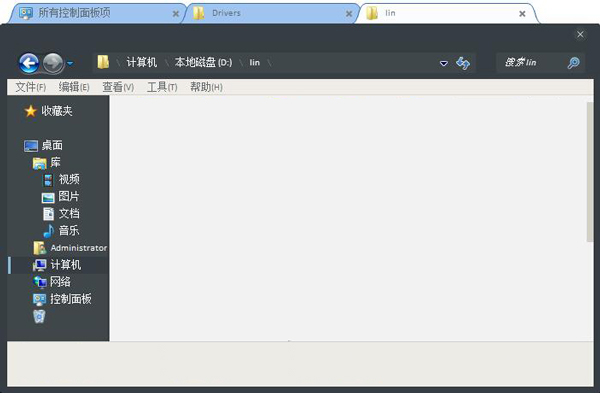Viewport: 600px width, 393px height.
Task: Select 计算机 in the navigation tree
Action: coord(66,265)
